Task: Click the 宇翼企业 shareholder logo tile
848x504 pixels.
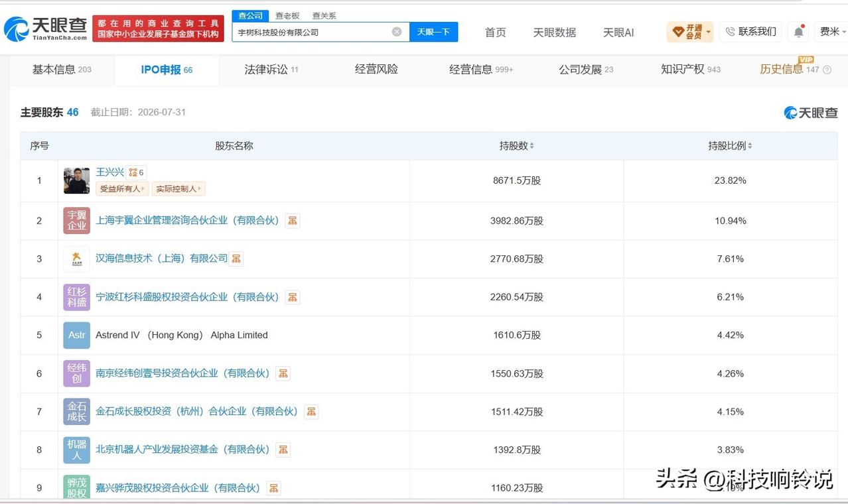Action: 77,221
